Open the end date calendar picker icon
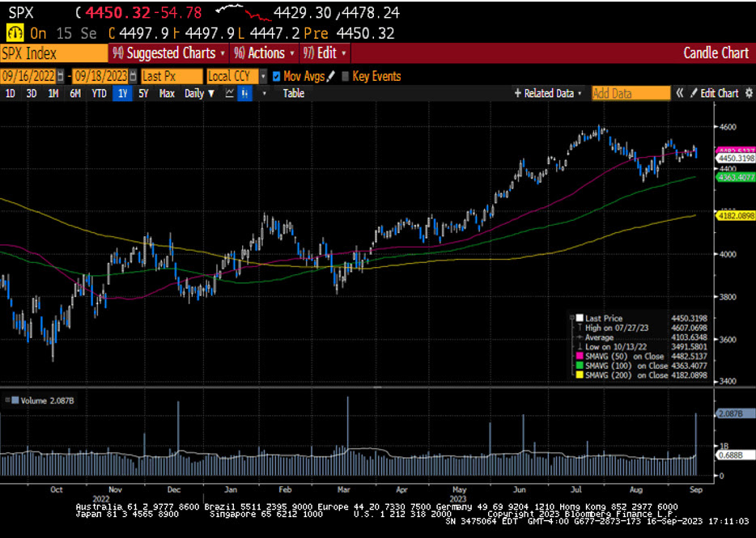This screenshot has height=538, width=756. (x=133, y=76)
